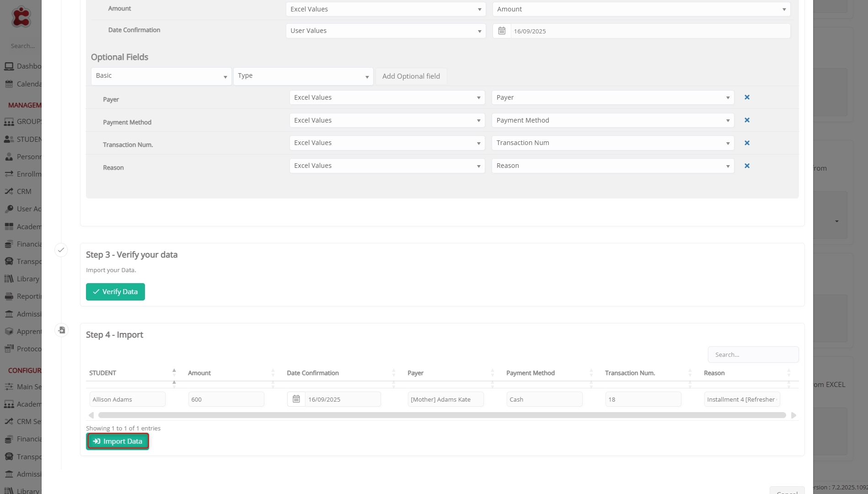Click the CRM sidebar icon
This screenshot has width=868, height=494.
[9, 192]
